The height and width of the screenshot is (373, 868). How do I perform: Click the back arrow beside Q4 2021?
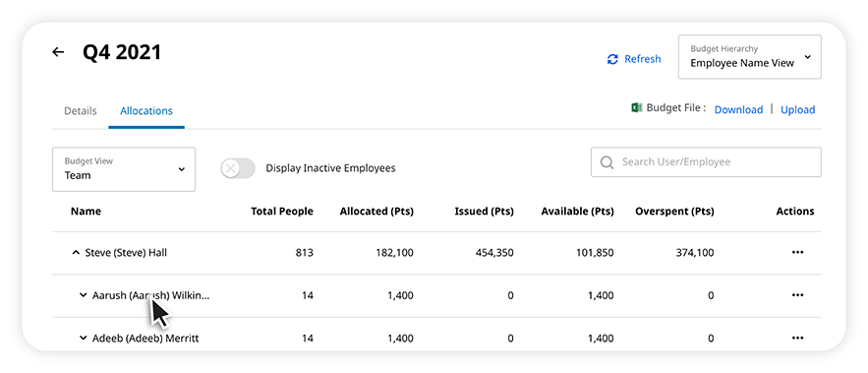coord(58,52)
